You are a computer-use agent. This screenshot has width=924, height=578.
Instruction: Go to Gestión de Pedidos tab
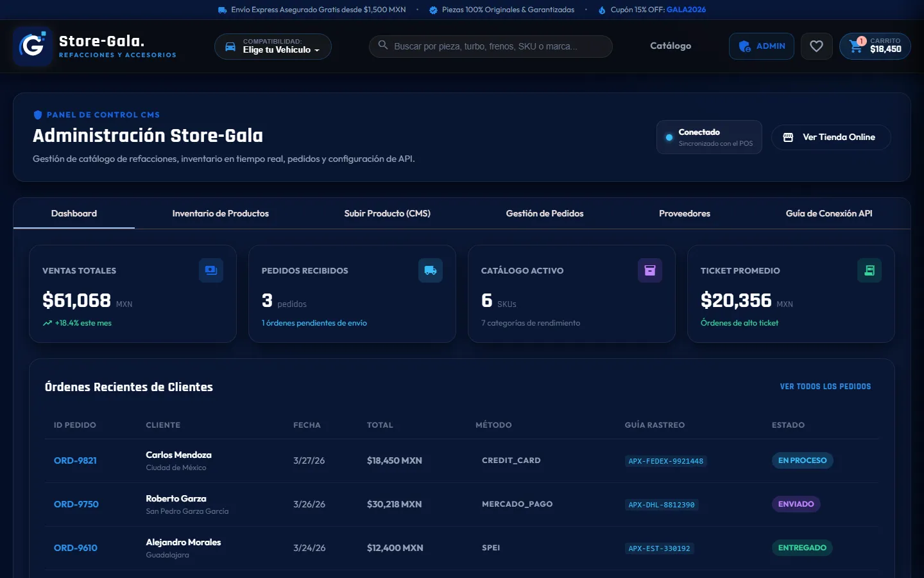click(545, 213)
